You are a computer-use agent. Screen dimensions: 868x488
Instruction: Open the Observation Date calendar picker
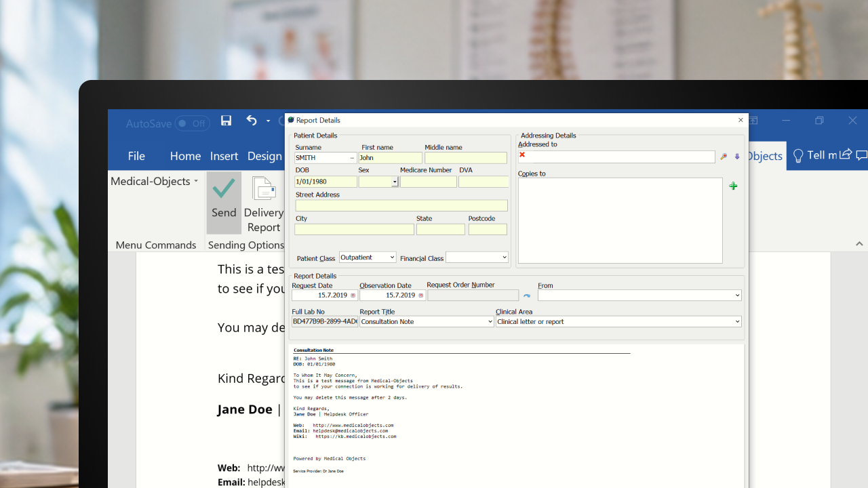pos(421,296)
